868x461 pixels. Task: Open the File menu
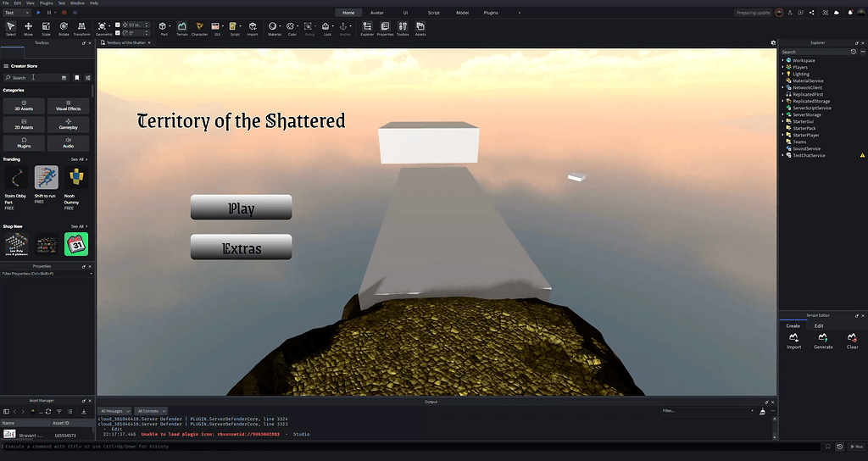[6, 3]
